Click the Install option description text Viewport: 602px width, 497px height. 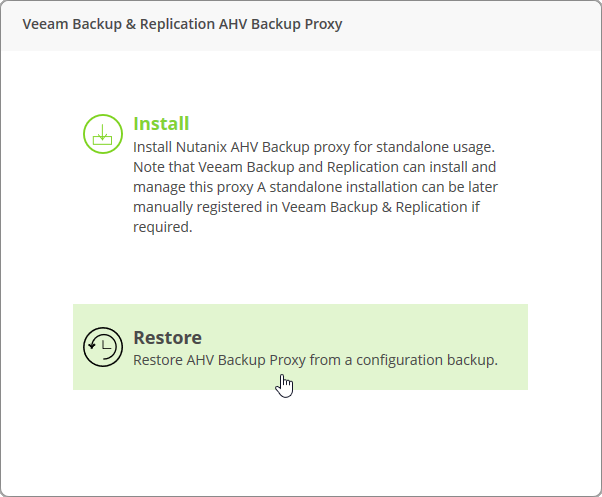[x=315, y=187]
